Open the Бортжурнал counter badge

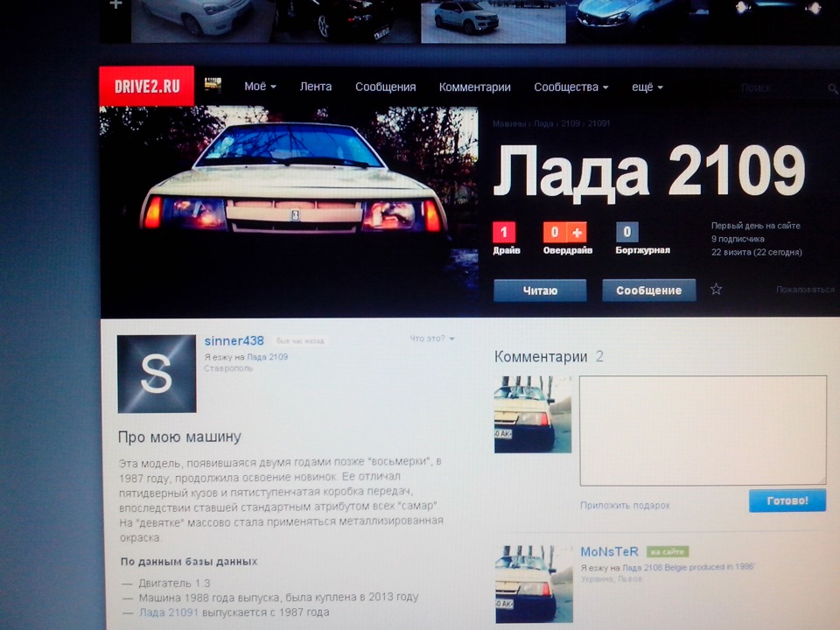pos(626,233)
